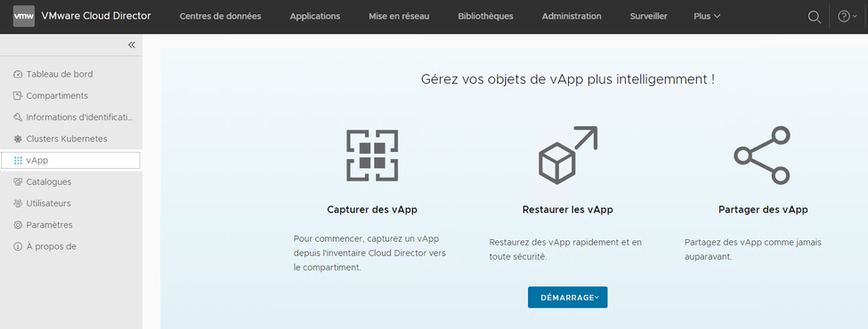Click the Compartiments sidebar icon

tap(18, 96)
